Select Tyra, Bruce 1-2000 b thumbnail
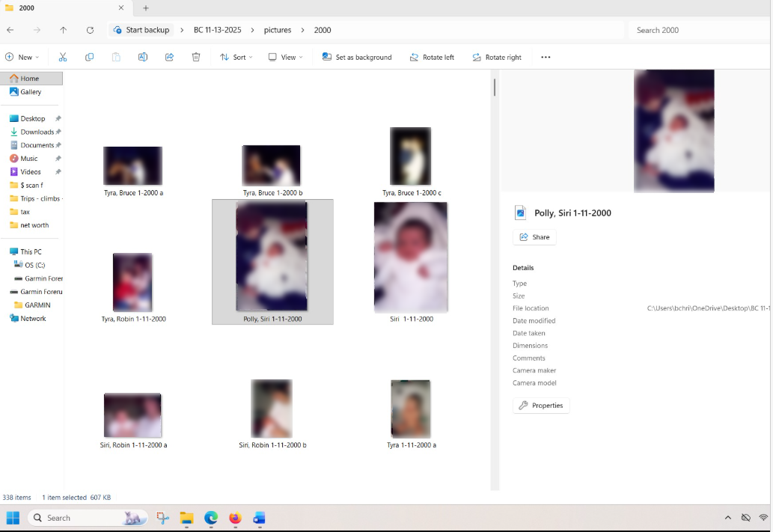773x532 pixels. [272, 165]
